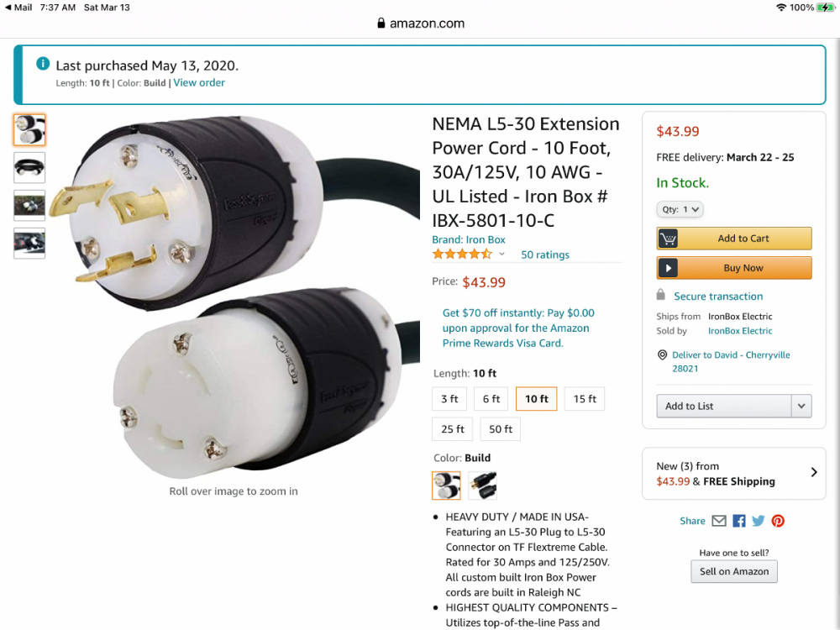Expand the Add to List dropdown arrow
Image resolution: width=840 pixels, height=630 pixels.
pos(801,406)
